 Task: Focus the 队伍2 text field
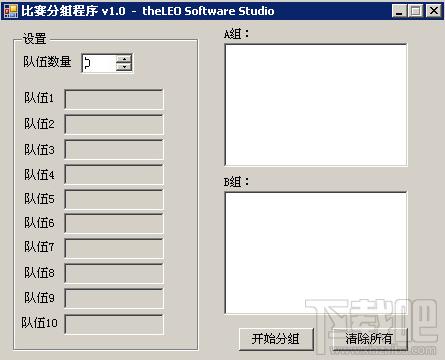[x=114, y=124]
